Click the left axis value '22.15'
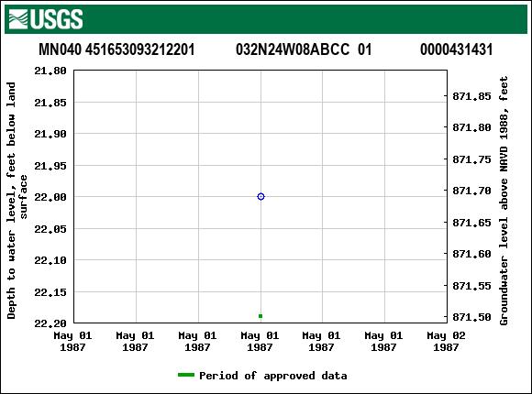 (50, 292)
